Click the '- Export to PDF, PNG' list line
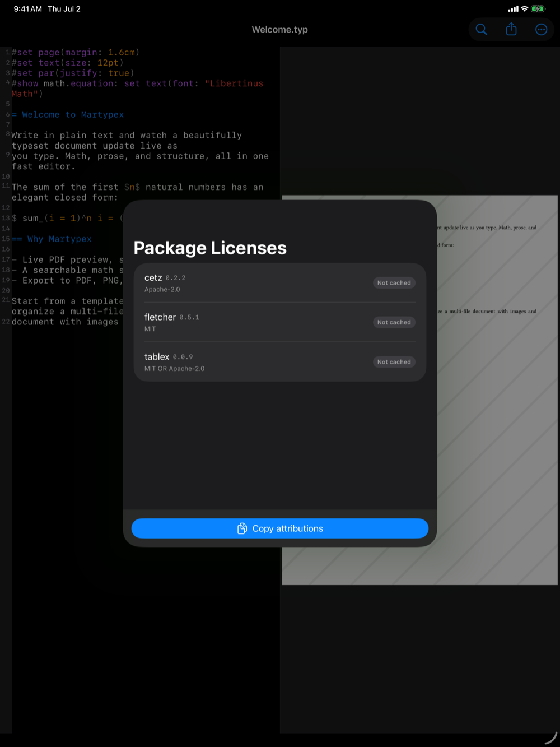The image size is (560, 747). pos(67,281)
